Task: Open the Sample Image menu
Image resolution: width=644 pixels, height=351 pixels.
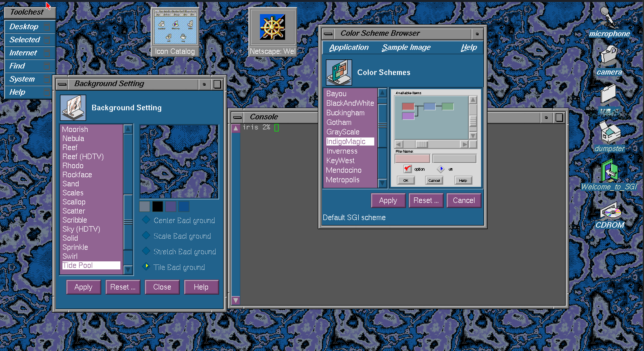Action: coord(406,48)
